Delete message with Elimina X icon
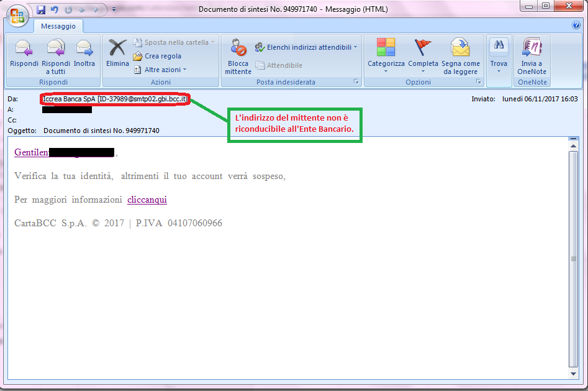 (x=117, y=48)
